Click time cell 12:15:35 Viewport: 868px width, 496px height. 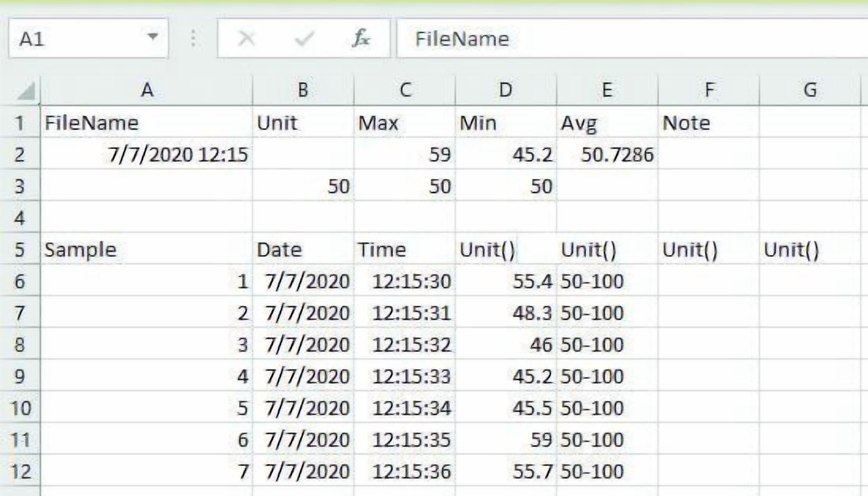pyautogui.click(x=405, y=439)
